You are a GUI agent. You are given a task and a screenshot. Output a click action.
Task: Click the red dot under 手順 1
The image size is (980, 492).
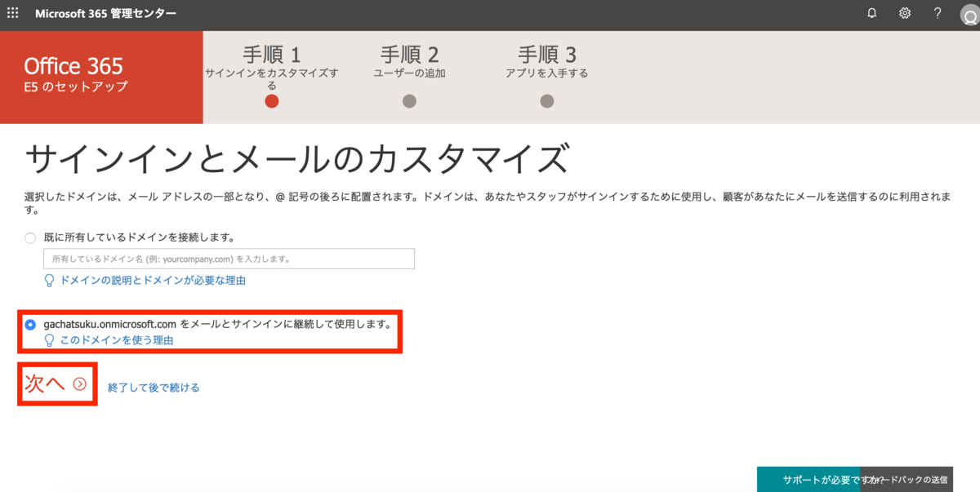(272, 101)
